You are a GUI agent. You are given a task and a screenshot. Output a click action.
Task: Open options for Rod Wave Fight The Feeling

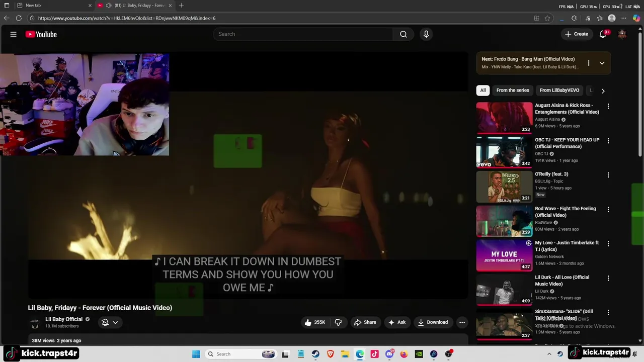click(x=608, y=209)
